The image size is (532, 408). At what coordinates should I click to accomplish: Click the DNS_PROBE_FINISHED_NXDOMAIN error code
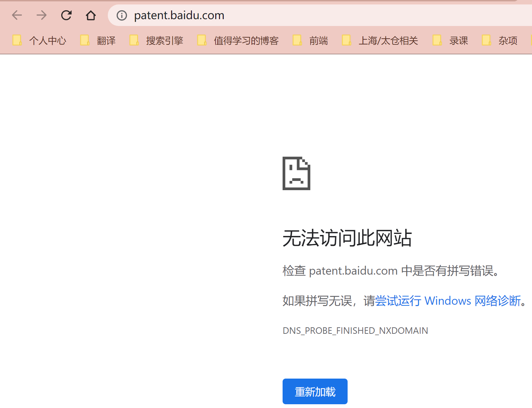(355, 331)
